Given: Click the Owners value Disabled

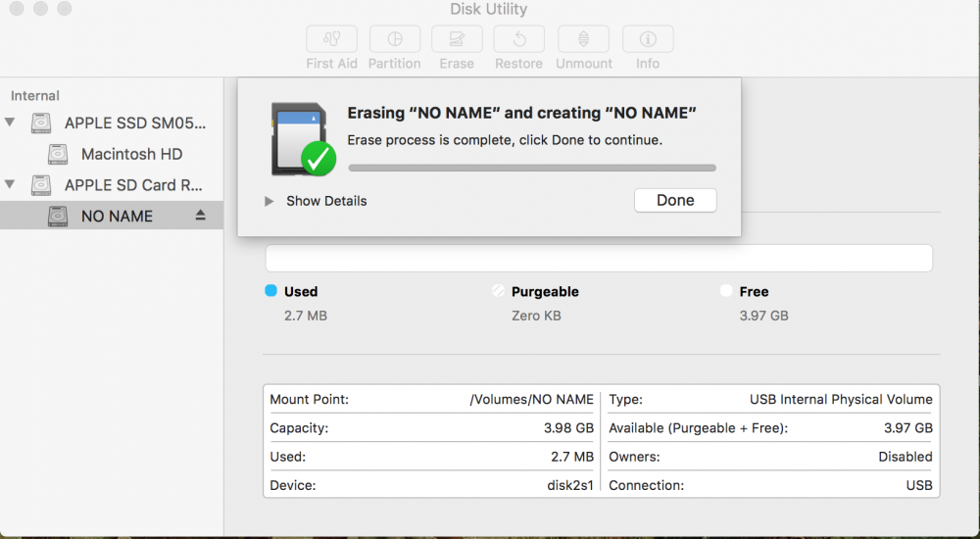Looking at the screenshot, I should [x=906, y=457].
